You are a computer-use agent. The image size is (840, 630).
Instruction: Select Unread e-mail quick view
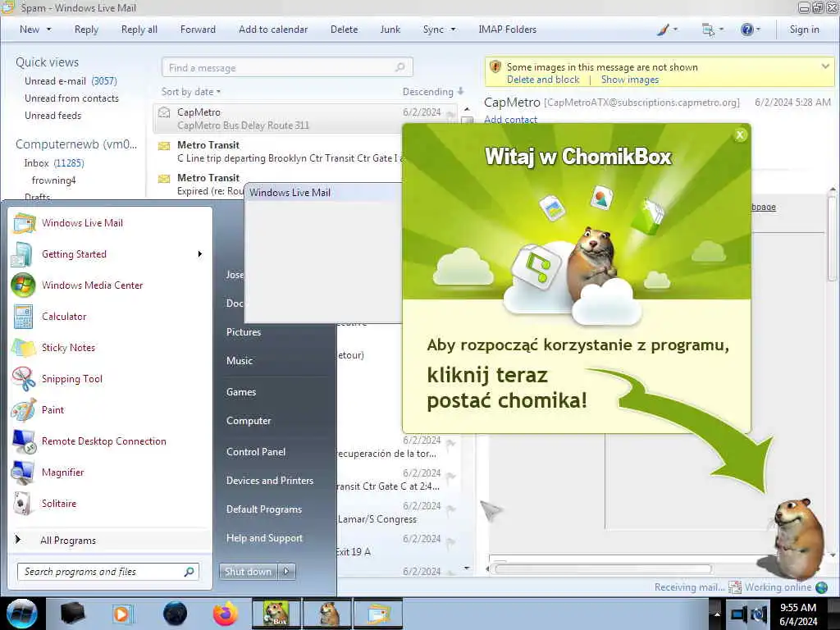tap(71, 81)
